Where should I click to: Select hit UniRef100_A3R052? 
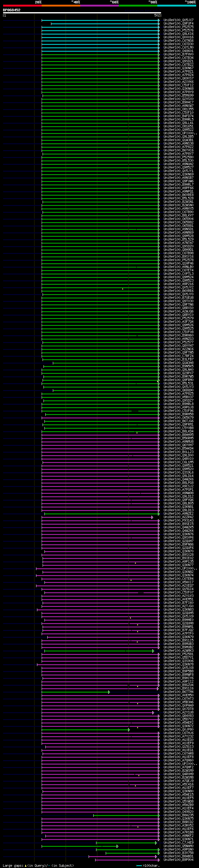click(178, 826)
